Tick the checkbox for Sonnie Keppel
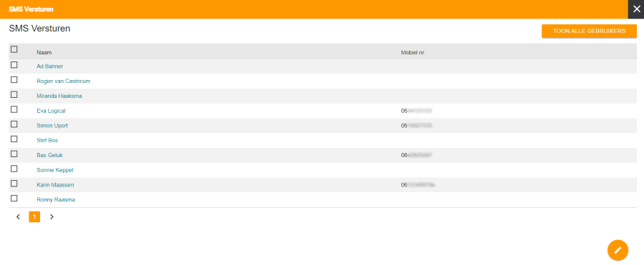This screenshot has height=265, width=644. pyautogui.click(x=14, y=169)
